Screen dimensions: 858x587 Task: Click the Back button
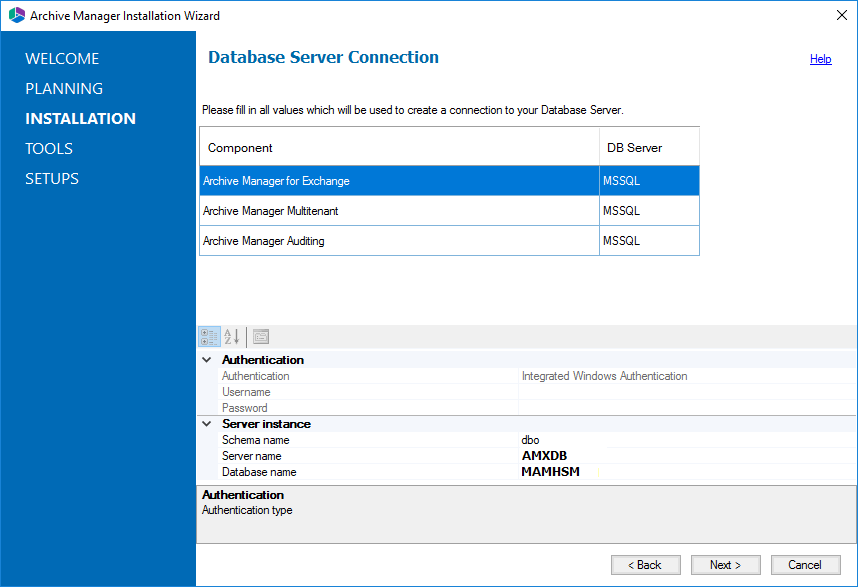(645, 565)
